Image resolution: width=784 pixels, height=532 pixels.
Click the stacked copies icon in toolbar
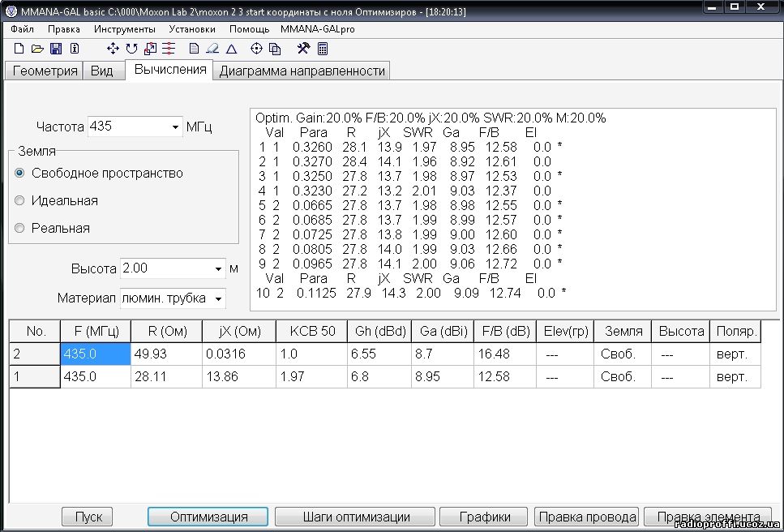[275, 49]
